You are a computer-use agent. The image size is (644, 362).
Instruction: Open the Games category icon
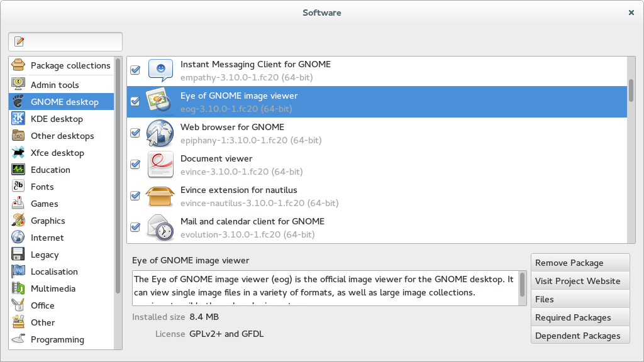(19, 204)
